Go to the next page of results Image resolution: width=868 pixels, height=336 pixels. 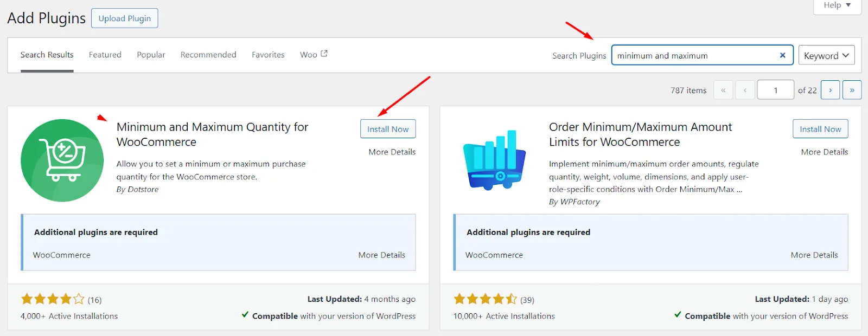click(831, 90)
